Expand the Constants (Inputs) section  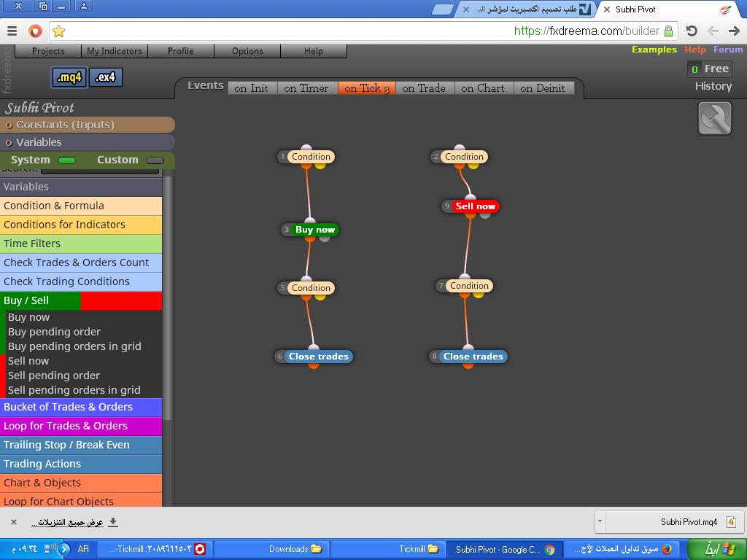coord(65,125)
